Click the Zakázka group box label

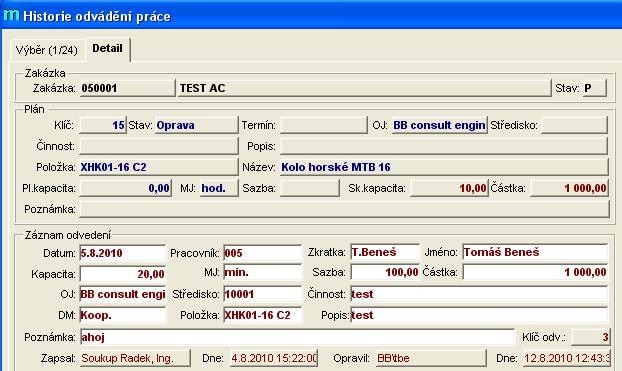[45, 73]
